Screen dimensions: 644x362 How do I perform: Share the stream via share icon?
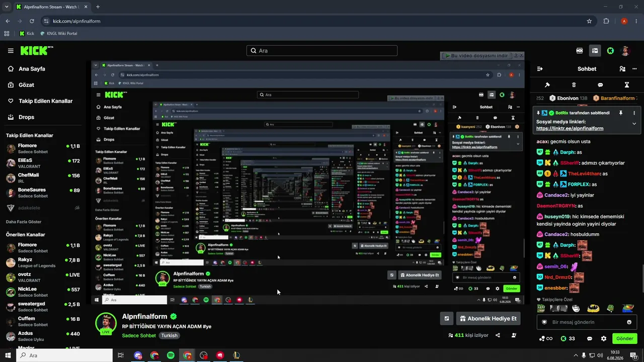point(498,335)
